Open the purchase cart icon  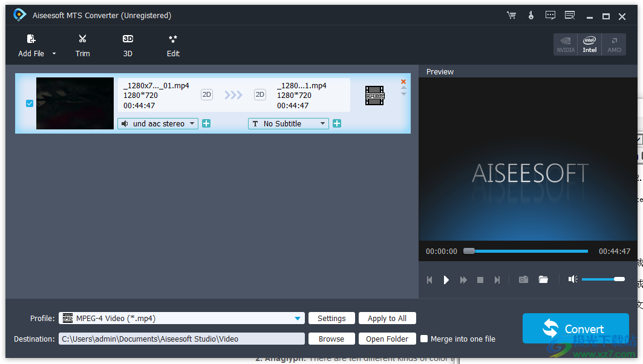(x=511, y=15)
